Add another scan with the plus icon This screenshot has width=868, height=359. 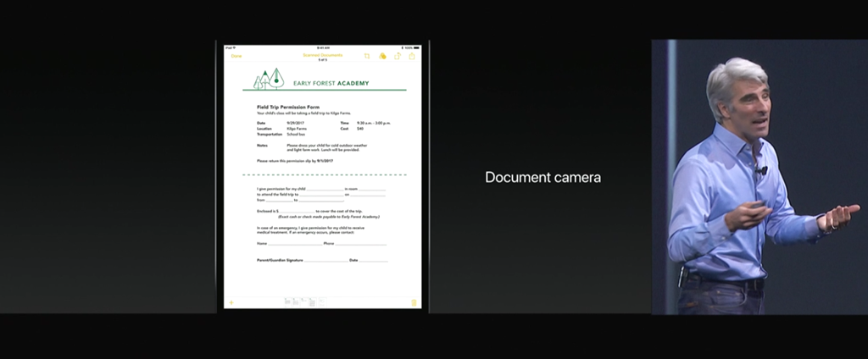(x=231, y=302)
